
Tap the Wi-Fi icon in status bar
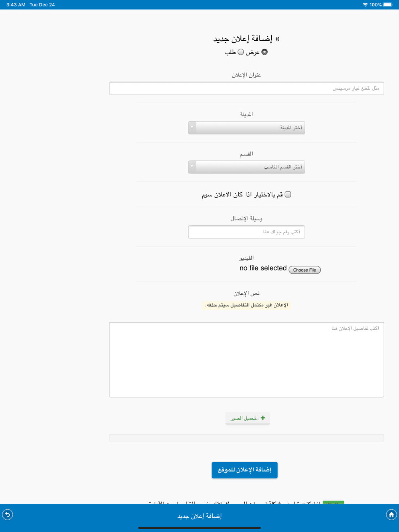[x=365, y=5]
